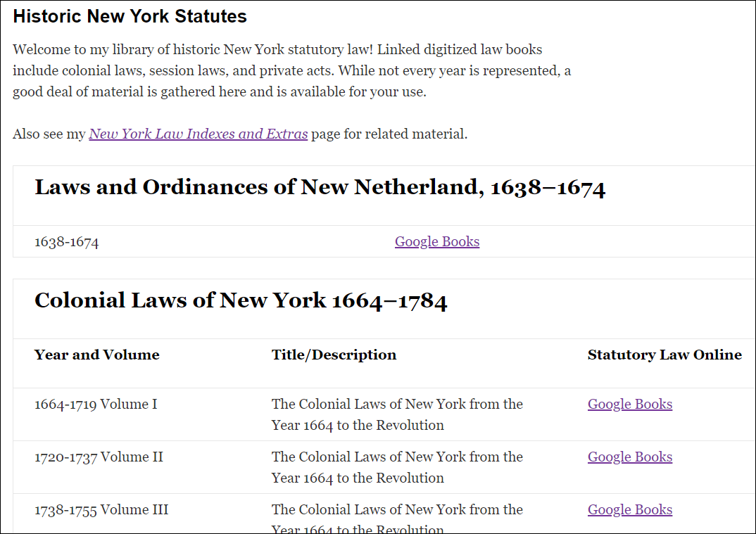
Task: Select the Volume II title description text
Action: click(x=397, y=467)
